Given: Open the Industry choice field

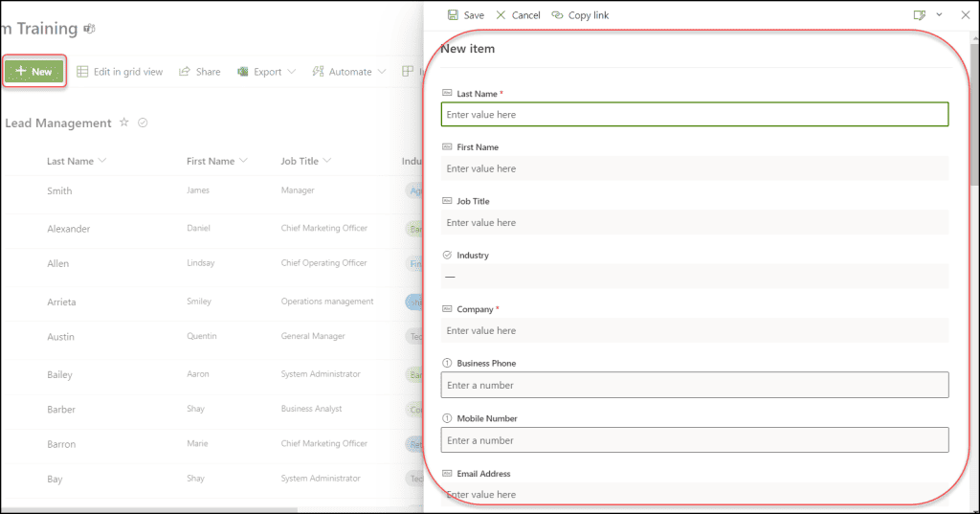Looking at the screenshot, I should coord(695,277).
